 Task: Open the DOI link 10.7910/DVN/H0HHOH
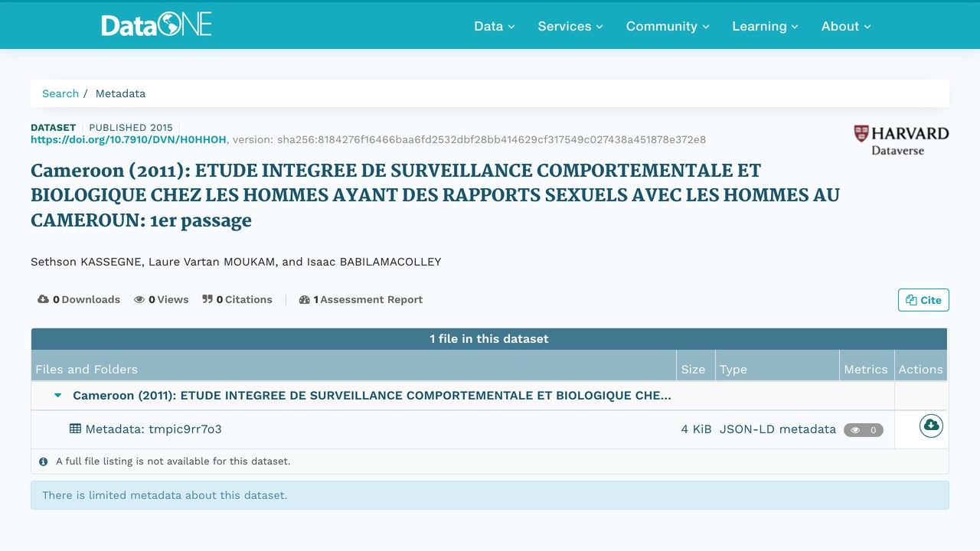coord(129,140)
